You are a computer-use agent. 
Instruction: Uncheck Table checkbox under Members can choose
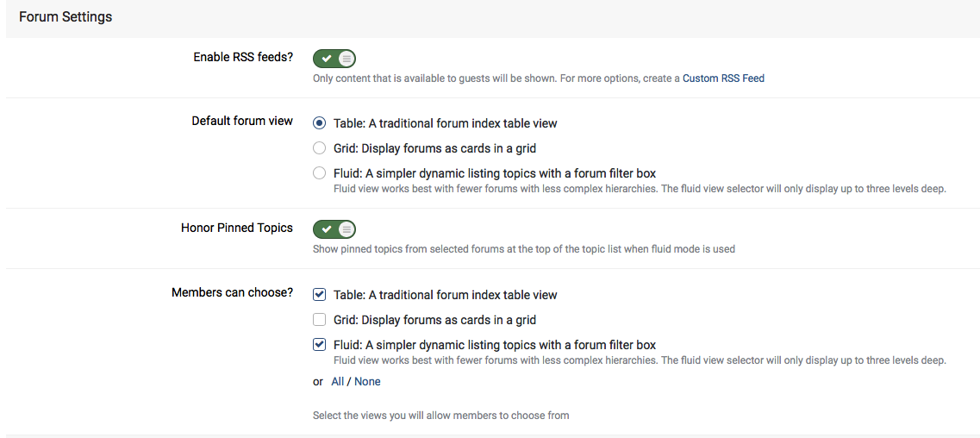320,294
